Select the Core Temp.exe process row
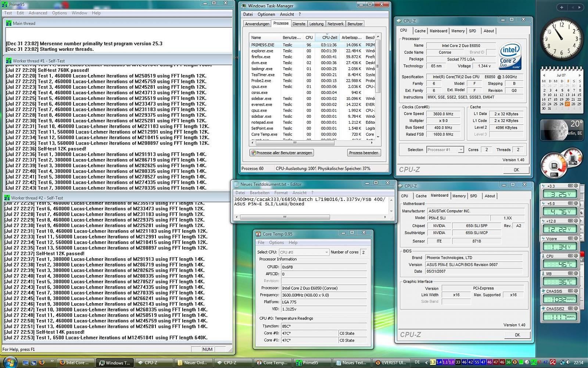This screenshot has height=368, width=588. pyautogui.click(x=312, y=134)
